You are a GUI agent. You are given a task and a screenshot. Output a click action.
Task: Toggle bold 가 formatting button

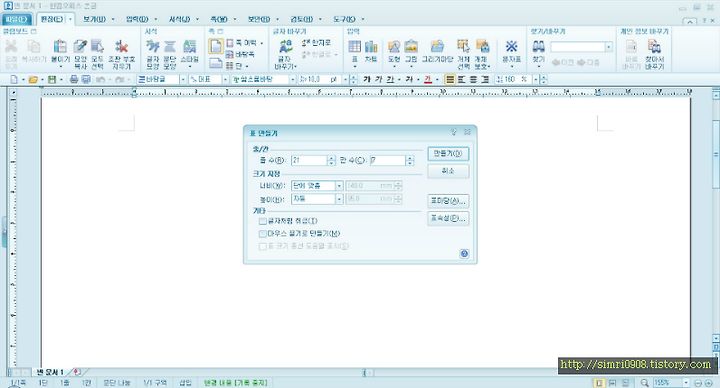(x=366, y=79)
